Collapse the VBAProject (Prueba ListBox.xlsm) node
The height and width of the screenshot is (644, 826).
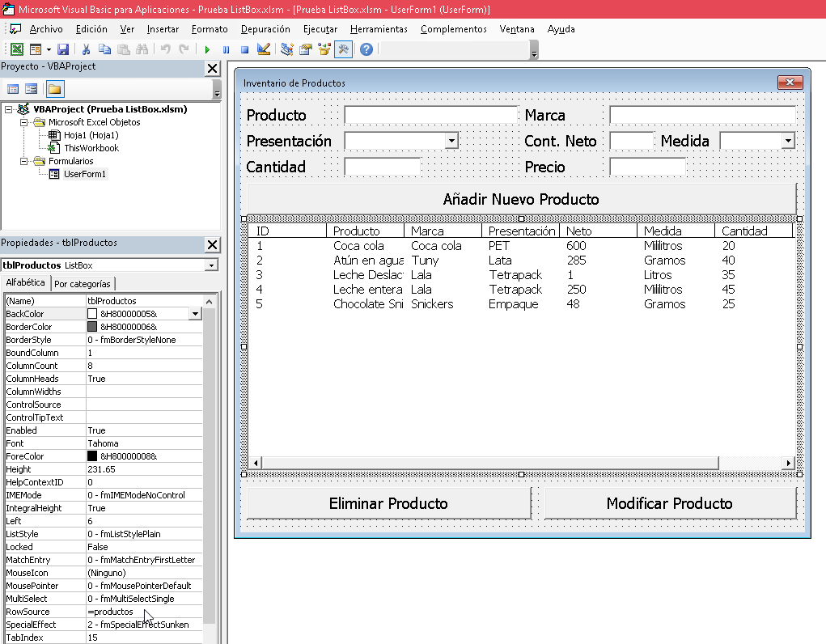(x=8, y=109)
